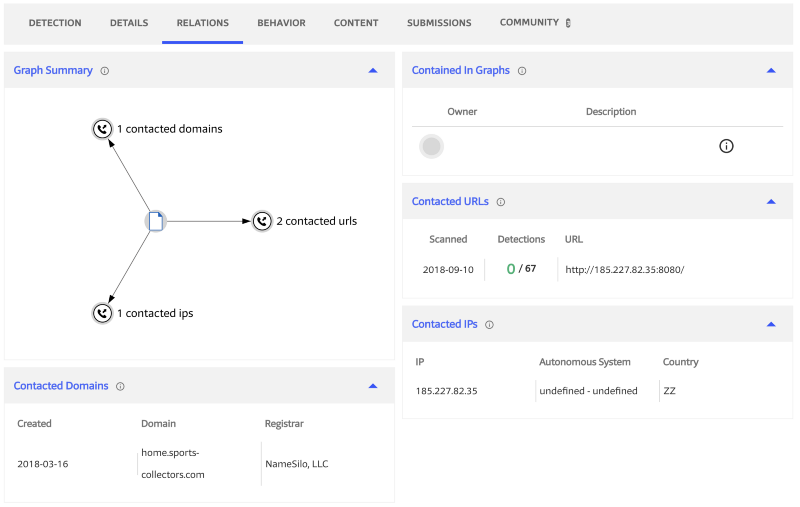Collapse the Contacted Domains section
Screen dimensions: 800x507
373,386
